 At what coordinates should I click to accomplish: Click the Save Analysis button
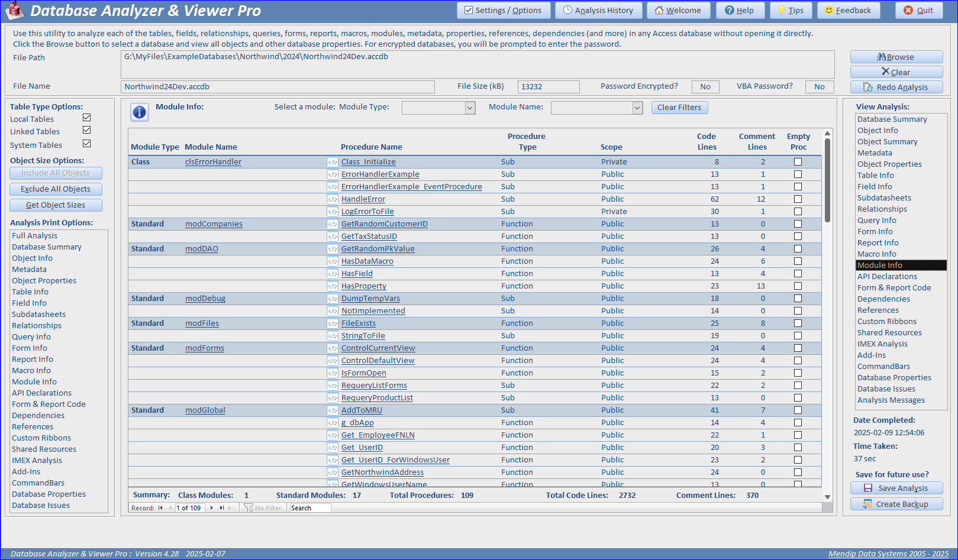click(x=896, y=488)
